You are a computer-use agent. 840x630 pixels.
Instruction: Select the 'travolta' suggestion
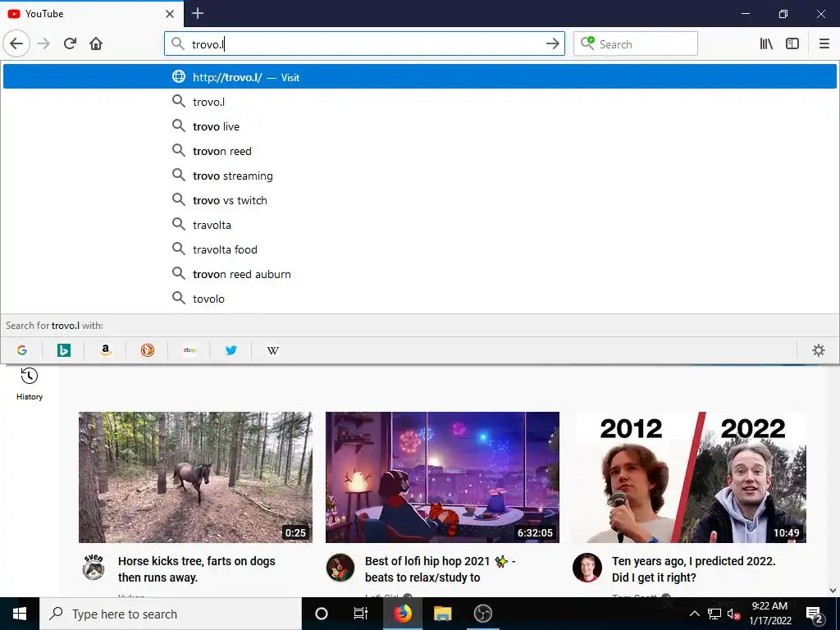click(419, 225)
